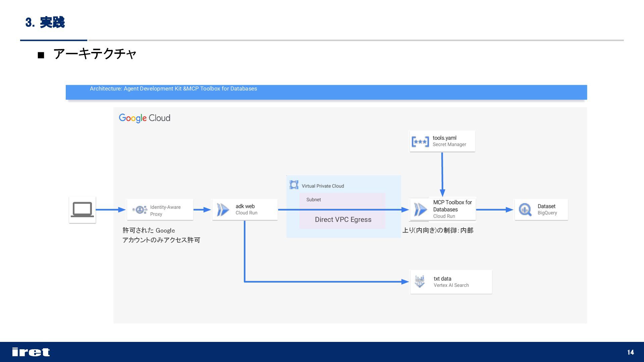Select the 'Virtual Private Cloud' label
Screen dimensions: 644x362
323,186
